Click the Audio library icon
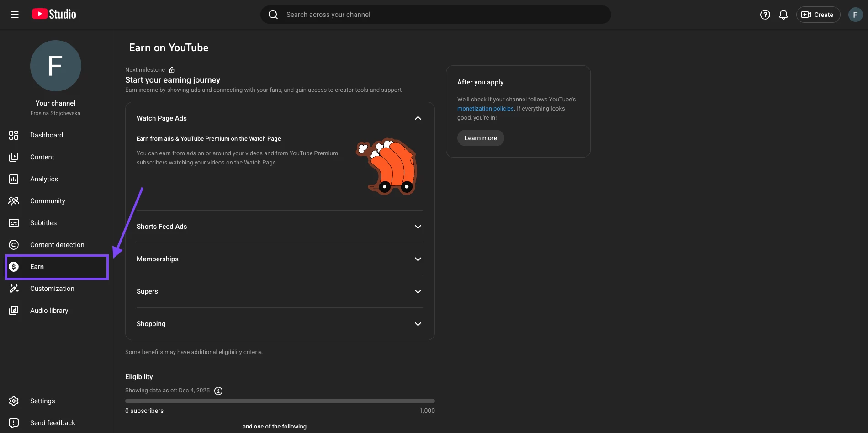 tap(14, 311)
